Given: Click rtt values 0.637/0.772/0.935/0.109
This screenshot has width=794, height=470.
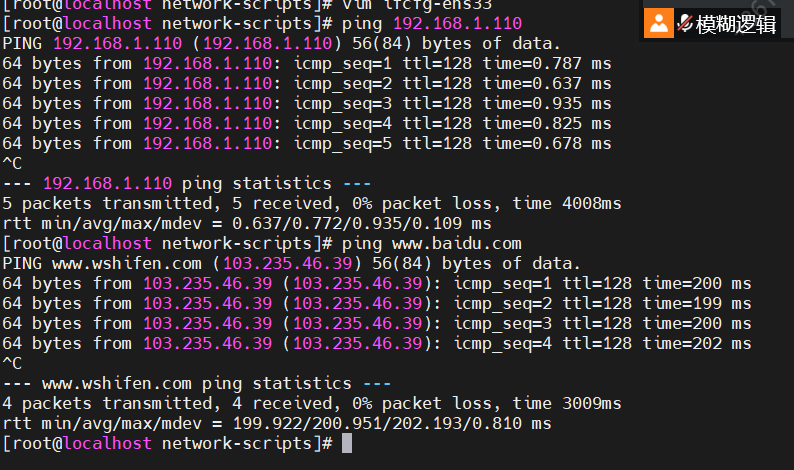Looking at the screenshot, I should pyautogui.click(x=347, y=223).
